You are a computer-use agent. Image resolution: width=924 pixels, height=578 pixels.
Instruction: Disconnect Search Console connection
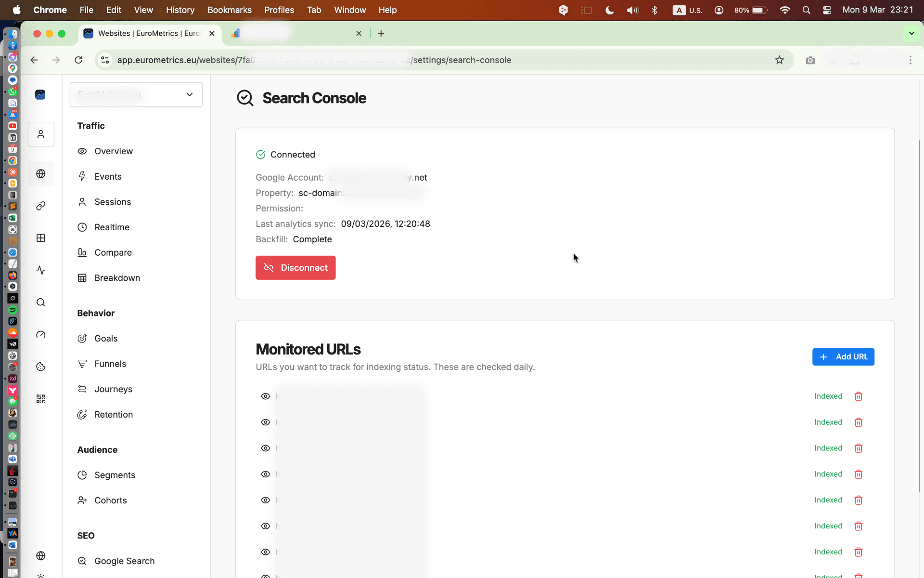tap(295, 268)
